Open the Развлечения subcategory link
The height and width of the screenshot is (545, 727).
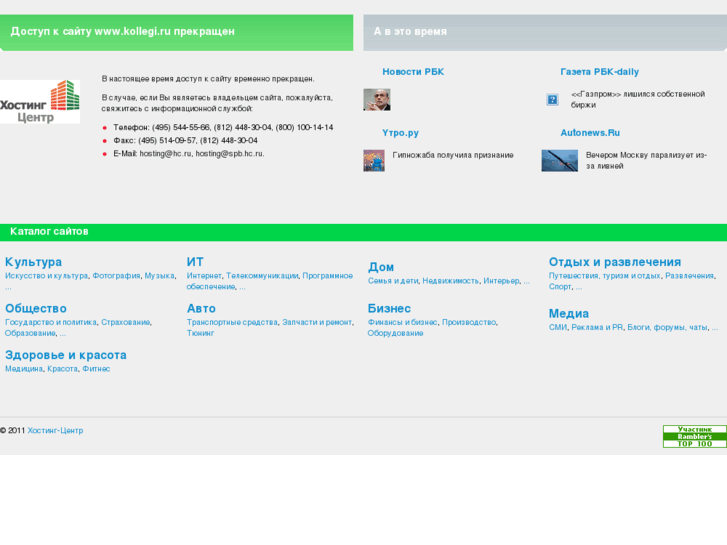coord(689,276)
